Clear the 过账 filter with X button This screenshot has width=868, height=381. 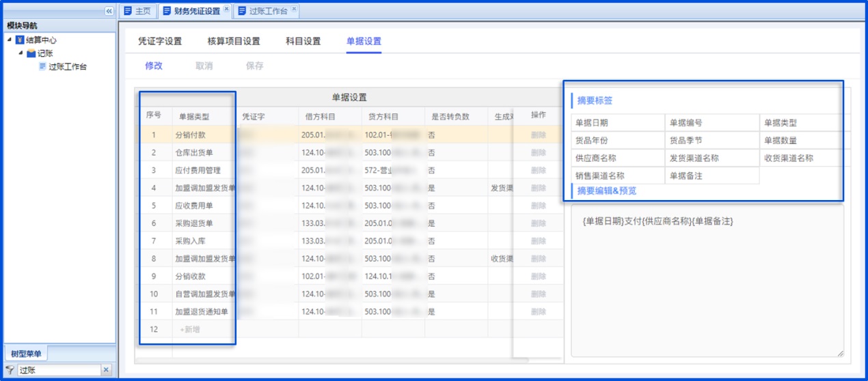coord(106,369)
